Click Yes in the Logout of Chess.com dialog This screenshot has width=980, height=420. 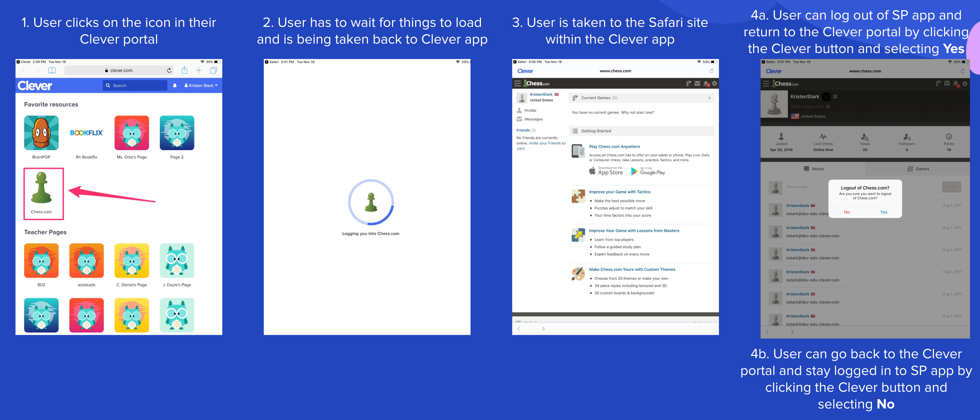pos(883,212)
